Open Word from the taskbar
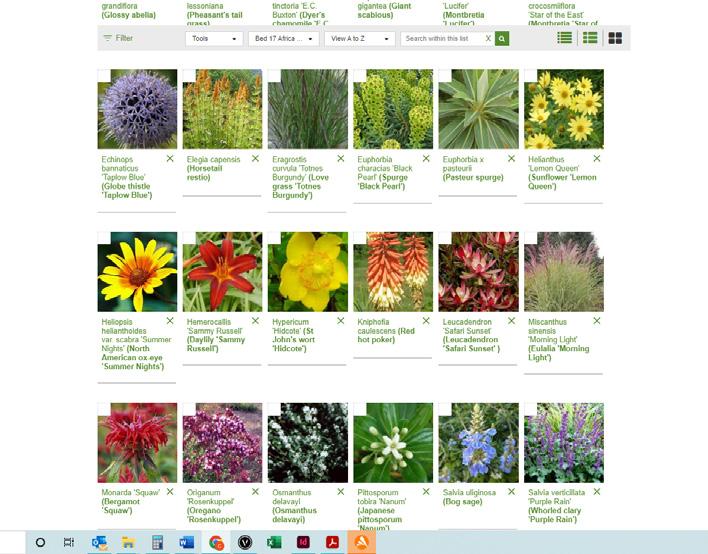Viewport: 708px width, 554px height. pos(186,542)
